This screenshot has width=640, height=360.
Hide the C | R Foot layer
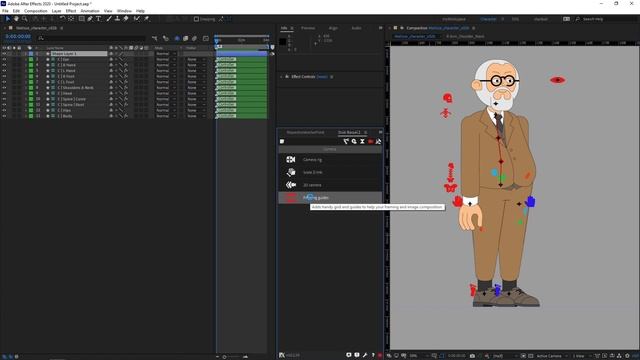click(x=4, y=76)
